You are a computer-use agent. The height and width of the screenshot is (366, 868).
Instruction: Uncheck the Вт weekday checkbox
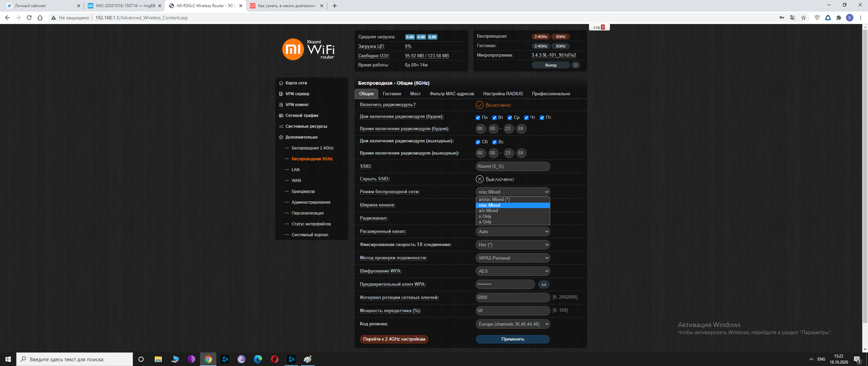(495, 118)
